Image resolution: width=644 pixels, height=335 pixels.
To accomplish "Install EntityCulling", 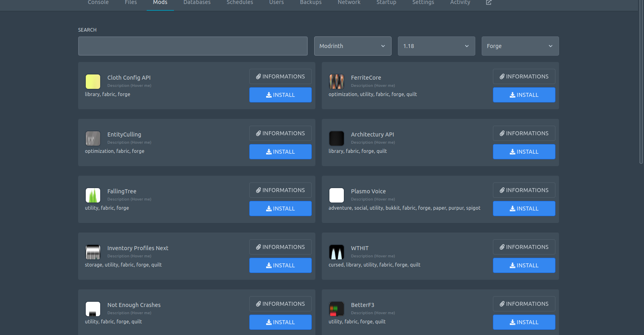I will click(x=281, y=152).
